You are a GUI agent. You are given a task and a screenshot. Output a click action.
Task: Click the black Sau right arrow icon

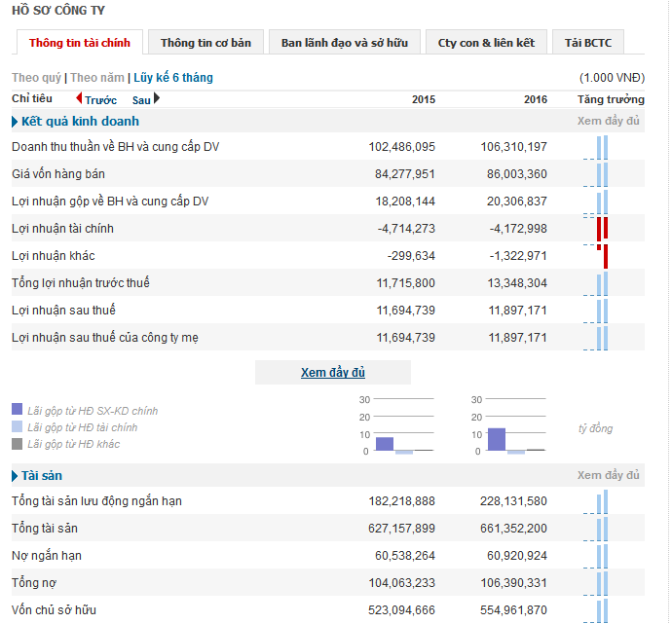tap(157, 98)
